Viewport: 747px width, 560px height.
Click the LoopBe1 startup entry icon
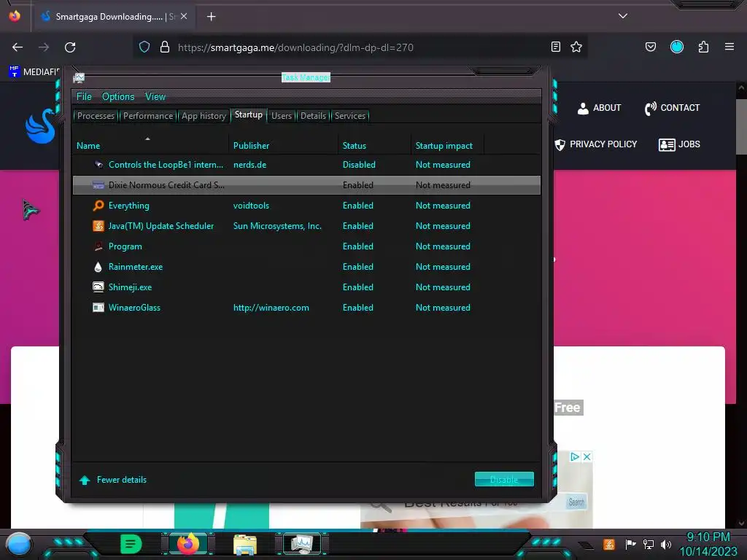[98, 165]
